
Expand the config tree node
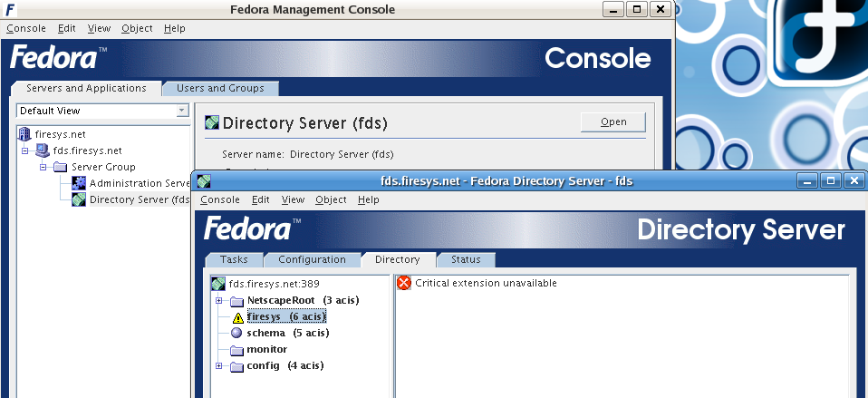[x=218, y=366]
